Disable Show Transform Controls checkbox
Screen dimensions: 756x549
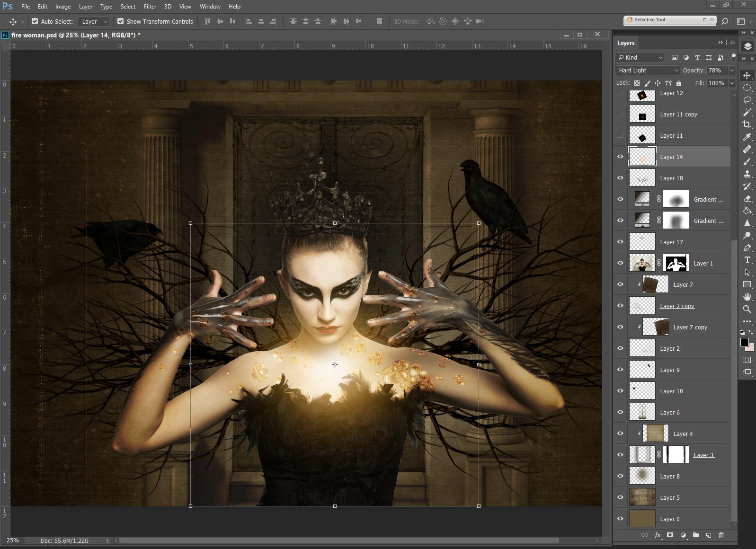121,21
